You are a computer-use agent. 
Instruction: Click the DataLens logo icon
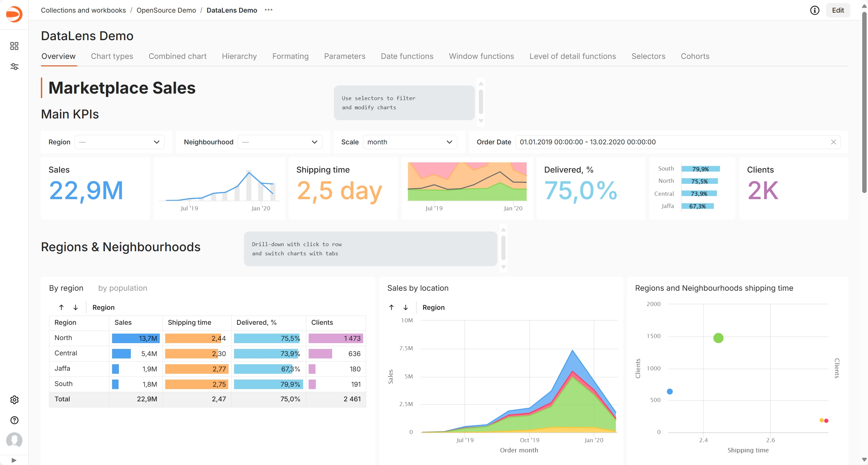[14, 14]
